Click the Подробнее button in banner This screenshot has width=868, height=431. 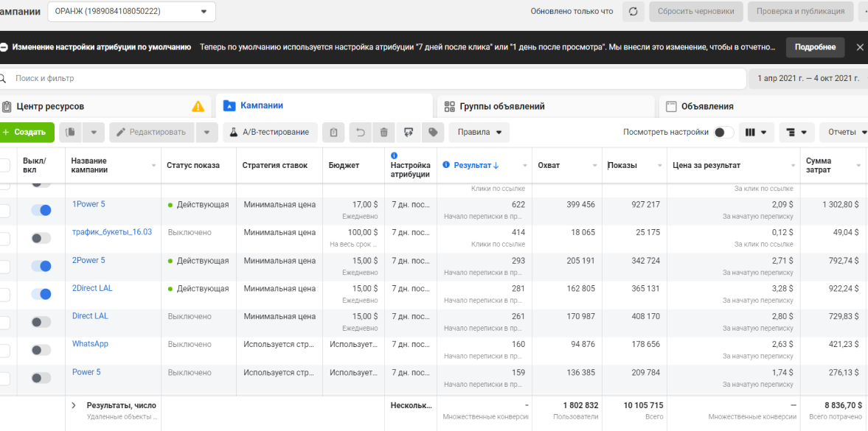click(815, 47)
